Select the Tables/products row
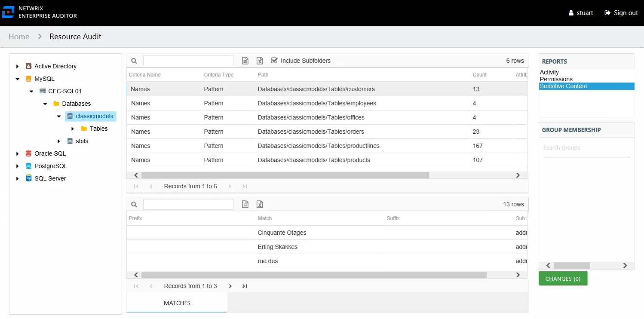 coord(327,160)
